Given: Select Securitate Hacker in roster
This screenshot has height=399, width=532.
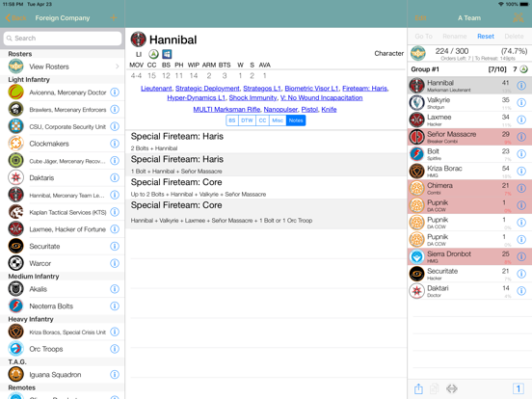Looking at the screenshot, I should pos(469,274).
